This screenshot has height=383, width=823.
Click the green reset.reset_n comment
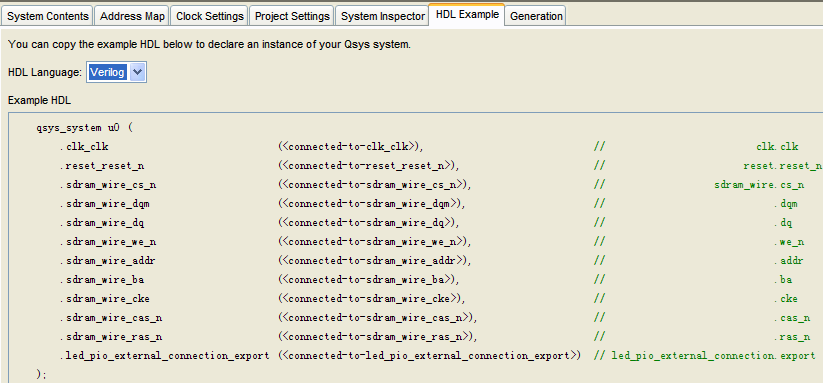click(x=783, y=166)
